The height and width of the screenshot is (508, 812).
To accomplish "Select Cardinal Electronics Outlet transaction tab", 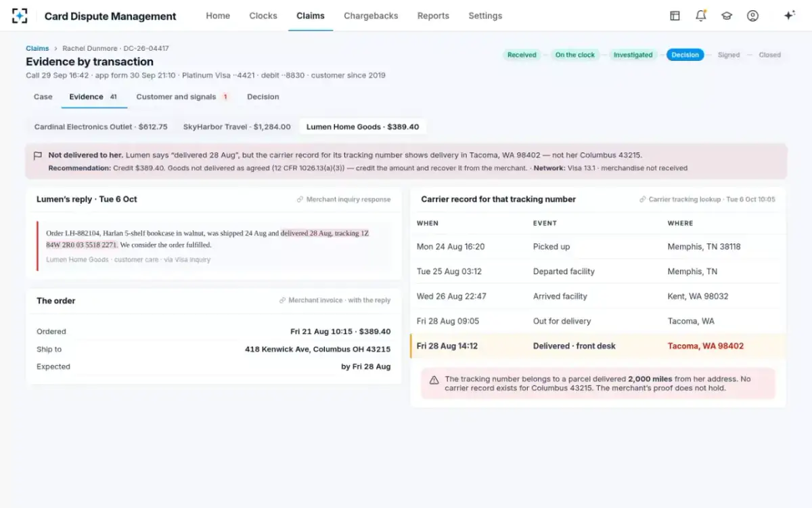I will point(101,127).
